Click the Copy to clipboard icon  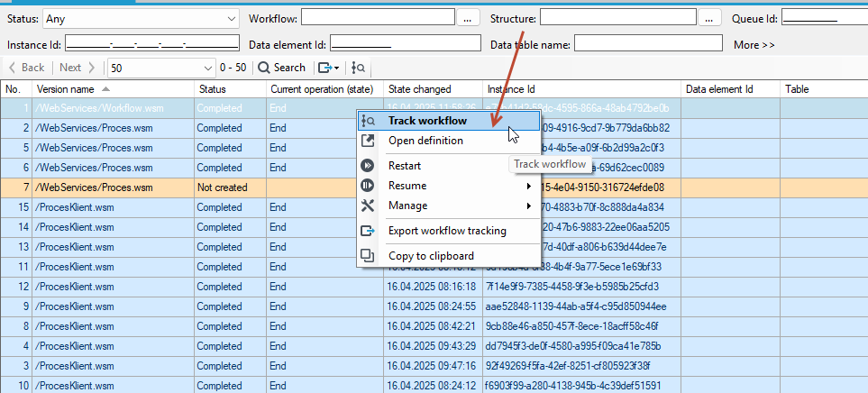point(368,256)
